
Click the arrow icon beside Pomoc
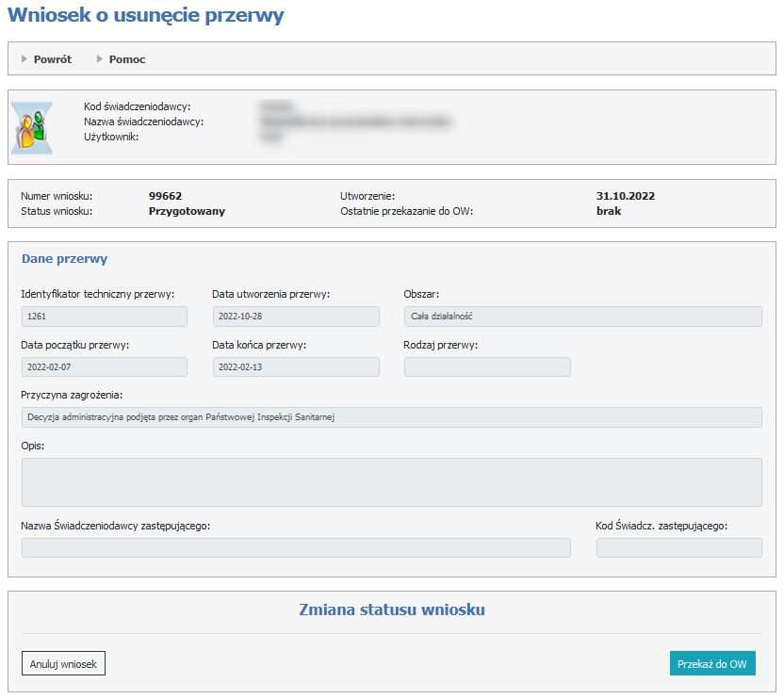click(x=100, y=59)
